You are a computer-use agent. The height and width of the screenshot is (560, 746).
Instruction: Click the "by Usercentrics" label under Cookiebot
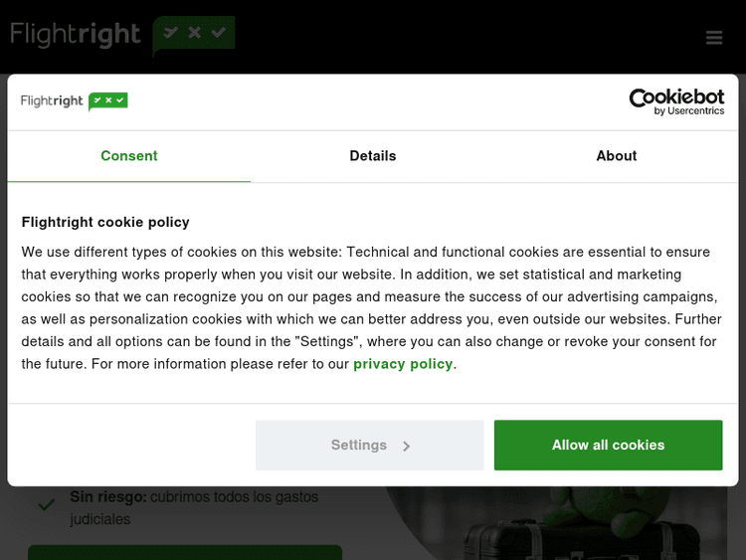tap(688, 111)
